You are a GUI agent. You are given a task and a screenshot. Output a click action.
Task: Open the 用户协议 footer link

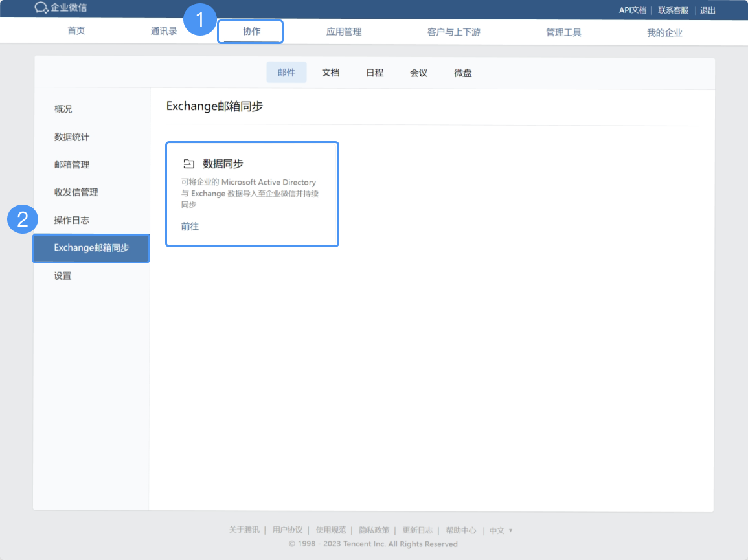[288, 530]
